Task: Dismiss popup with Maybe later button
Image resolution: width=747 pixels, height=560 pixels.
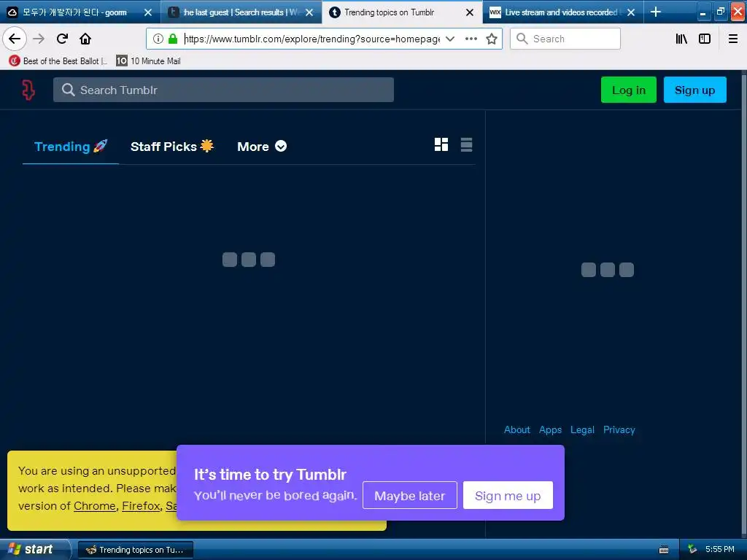Action: coord(410,495)
